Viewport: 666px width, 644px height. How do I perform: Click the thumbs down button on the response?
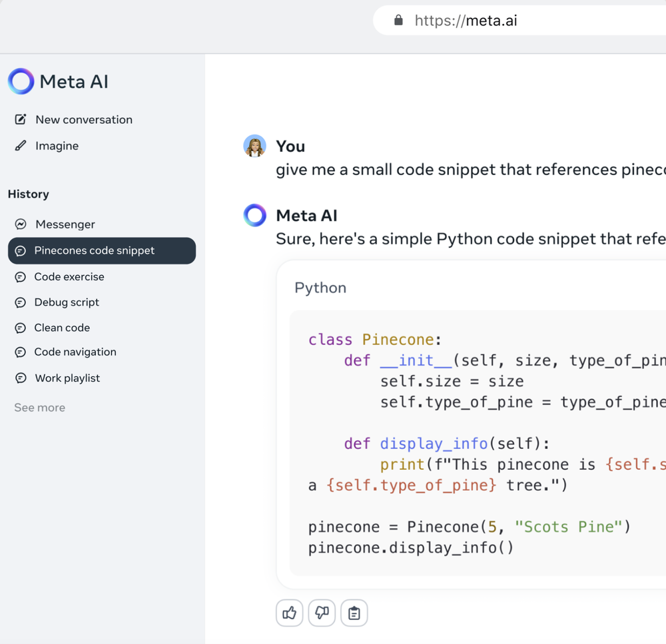322,613
